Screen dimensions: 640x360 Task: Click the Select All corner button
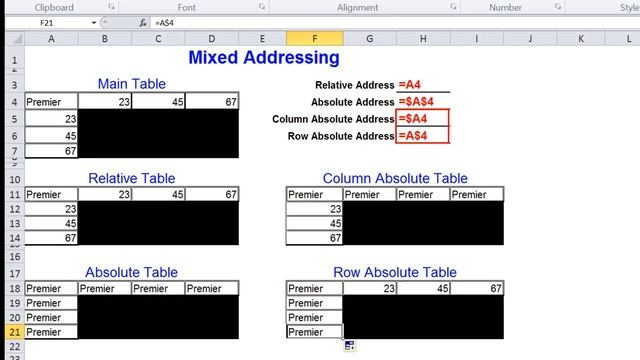16,39
